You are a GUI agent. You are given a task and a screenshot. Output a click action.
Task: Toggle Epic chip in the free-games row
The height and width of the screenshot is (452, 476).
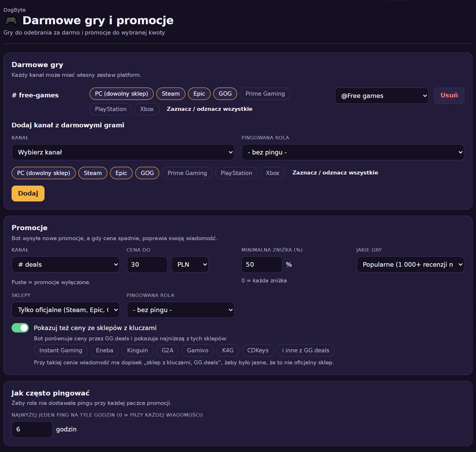199,94
